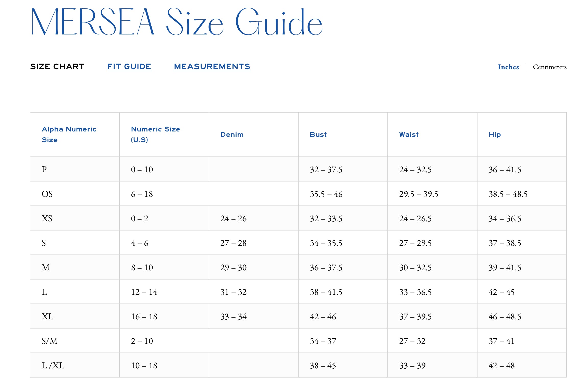
Task: Click the Hip column header
Action: (495, 135)
